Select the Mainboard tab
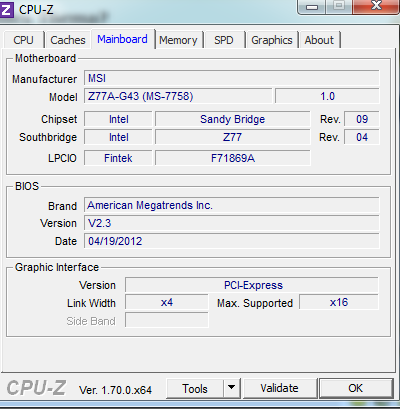The width and height of the screenshot is (400, 409). click(122, 39)
